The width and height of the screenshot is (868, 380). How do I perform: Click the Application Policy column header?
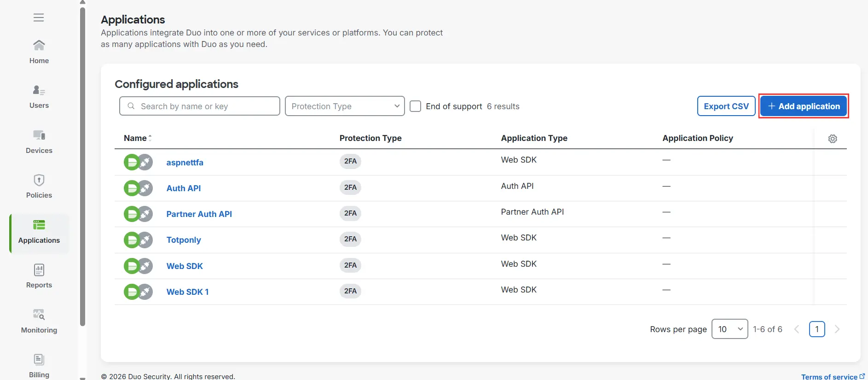[x=698, y=138]
